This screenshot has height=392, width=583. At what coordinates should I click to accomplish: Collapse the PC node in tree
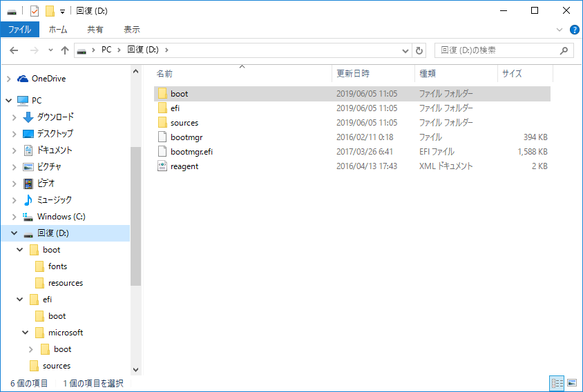[9, 100]
